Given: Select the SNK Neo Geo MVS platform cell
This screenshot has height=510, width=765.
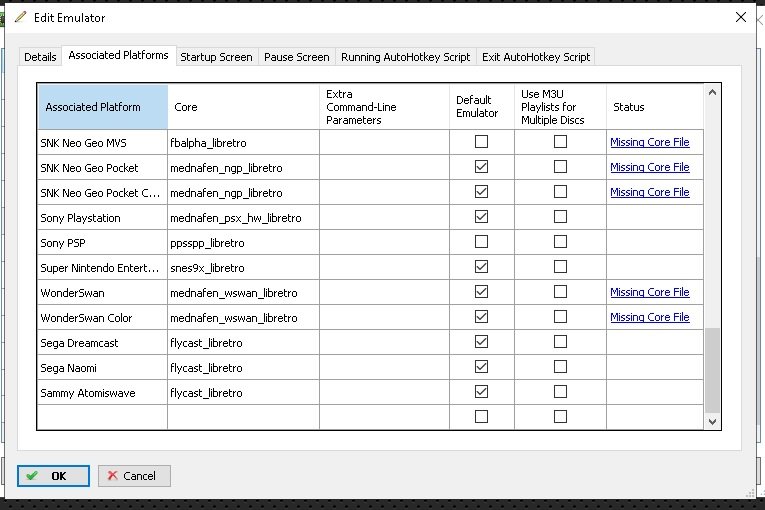Looking at the screenshot, I should point(102,143).
